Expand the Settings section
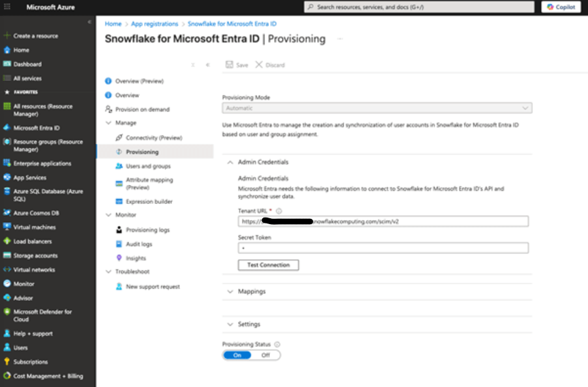The image size is (588, 387). (230, 324)
